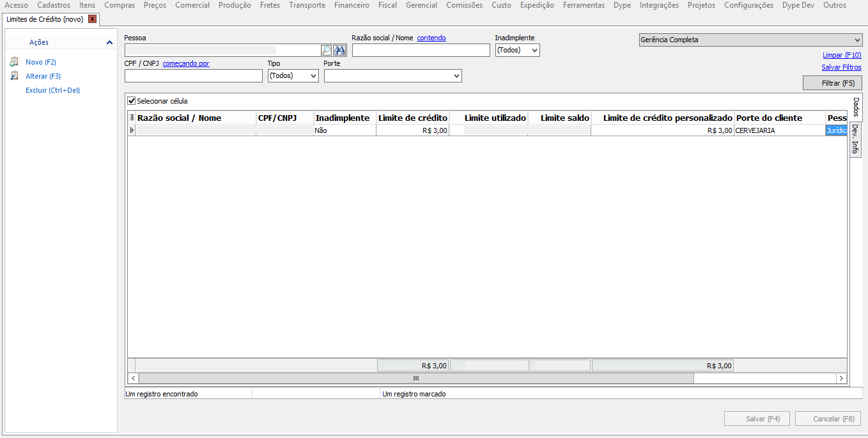Open the Integrações menu
Screen dimensions: 868x438
click(x=659, y=5)
